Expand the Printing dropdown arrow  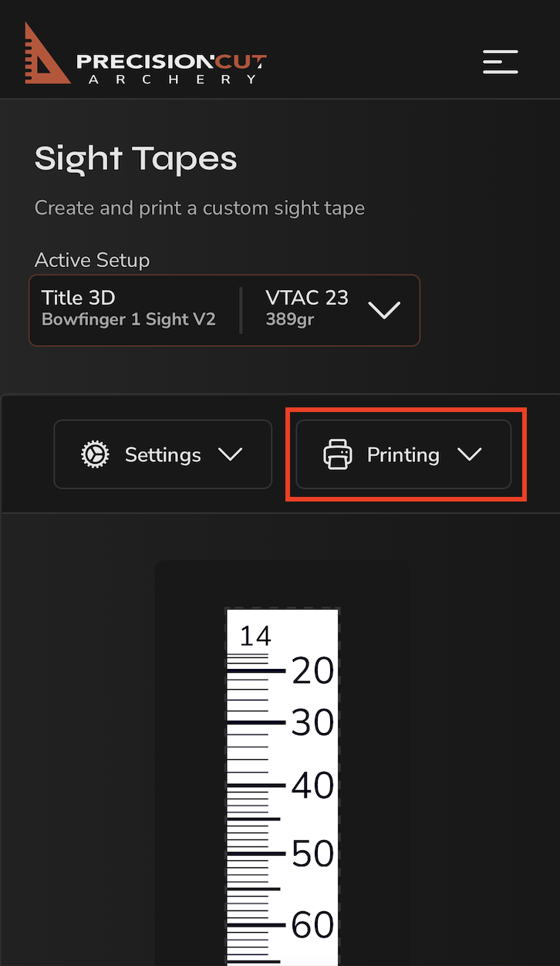pos(469,454)
